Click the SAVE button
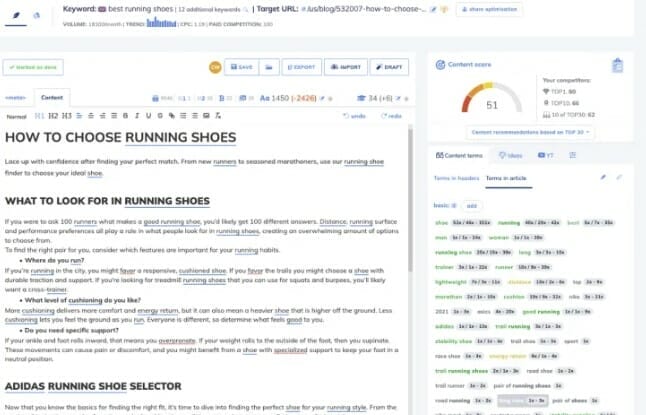The height and width of the screenshot is (415, 646). [x=240, y=67]
